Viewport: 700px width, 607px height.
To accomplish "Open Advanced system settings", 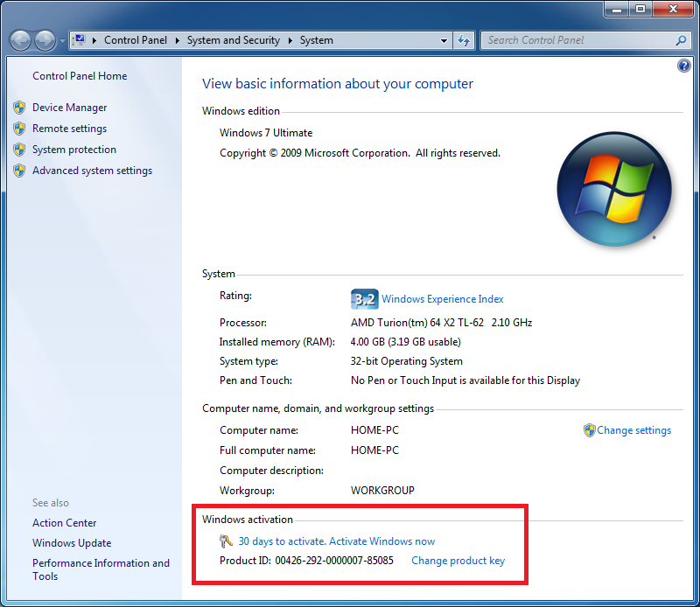I will coord(92,170).
